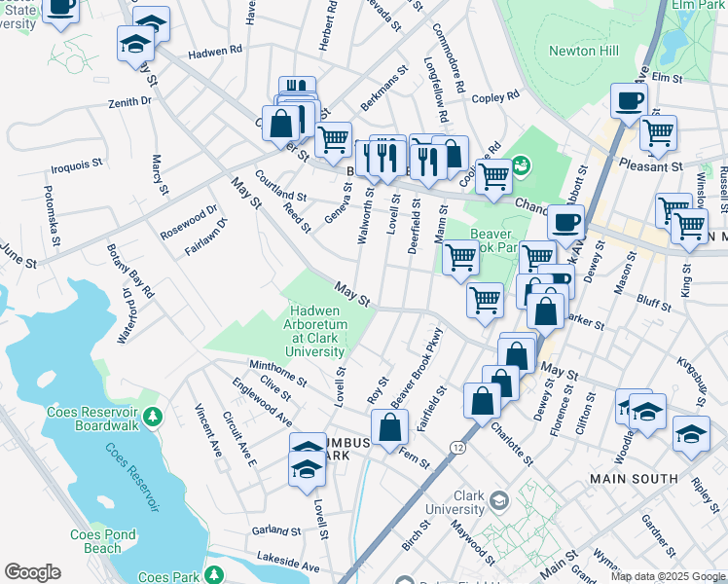Click the Elm Park label
Screen dimensions: 728x584
tap(699, 5)
